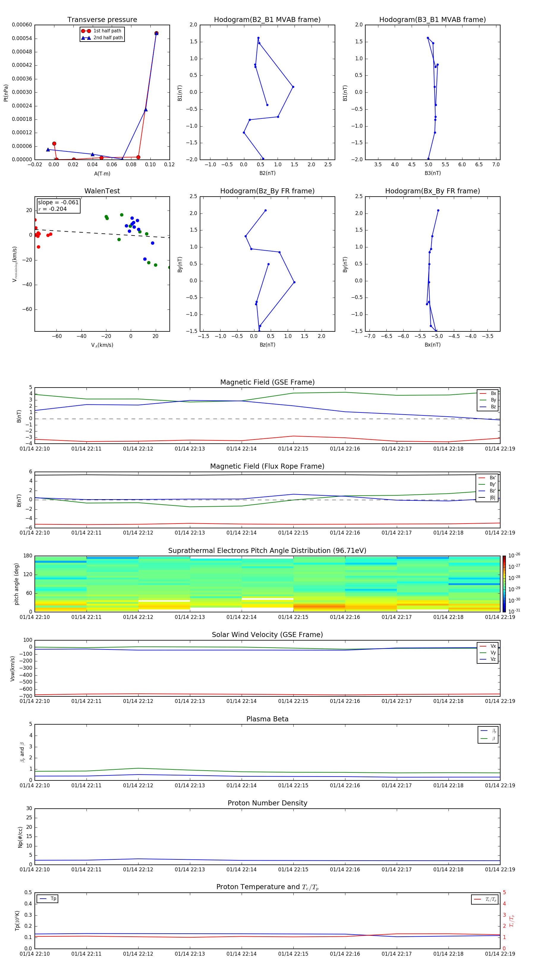Click the pitch angle color scale bar

click(504, 584)
